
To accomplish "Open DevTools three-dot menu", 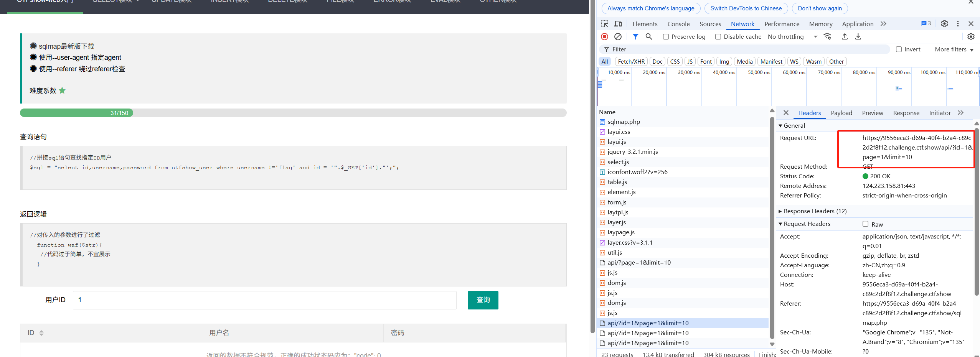I will (958, 24).
